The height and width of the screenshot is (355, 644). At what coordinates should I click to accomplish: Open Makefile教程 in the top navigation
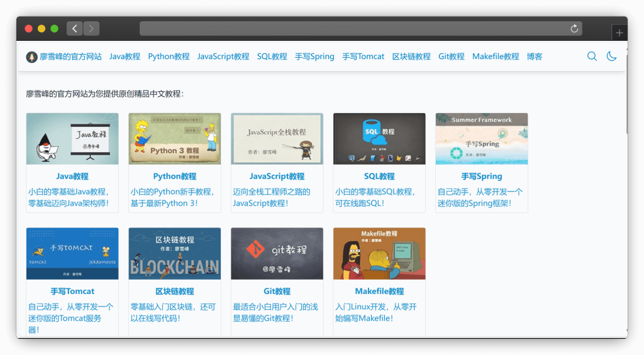click(x=496, y=57)
